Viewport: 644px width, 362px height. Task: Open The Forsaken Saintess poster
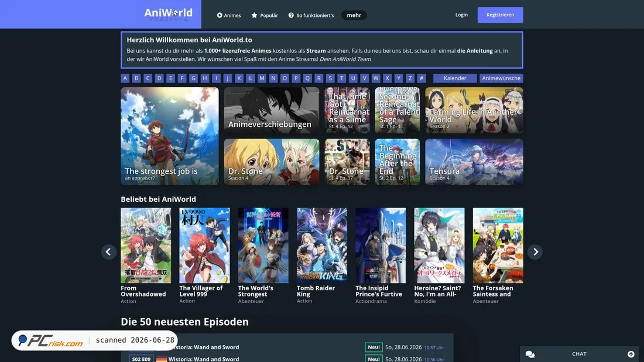coord(498,246)
